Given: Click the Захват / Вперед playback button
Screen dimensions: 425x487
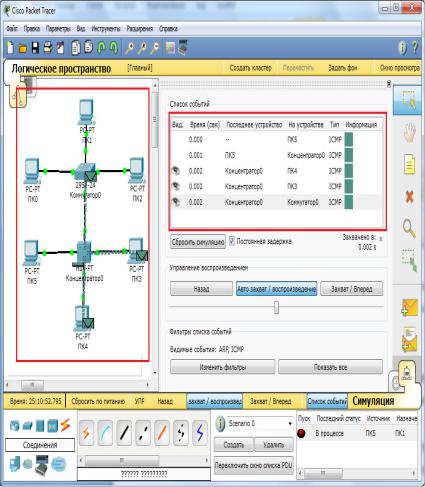Looking at the screenshot, I should coord(351,289).
